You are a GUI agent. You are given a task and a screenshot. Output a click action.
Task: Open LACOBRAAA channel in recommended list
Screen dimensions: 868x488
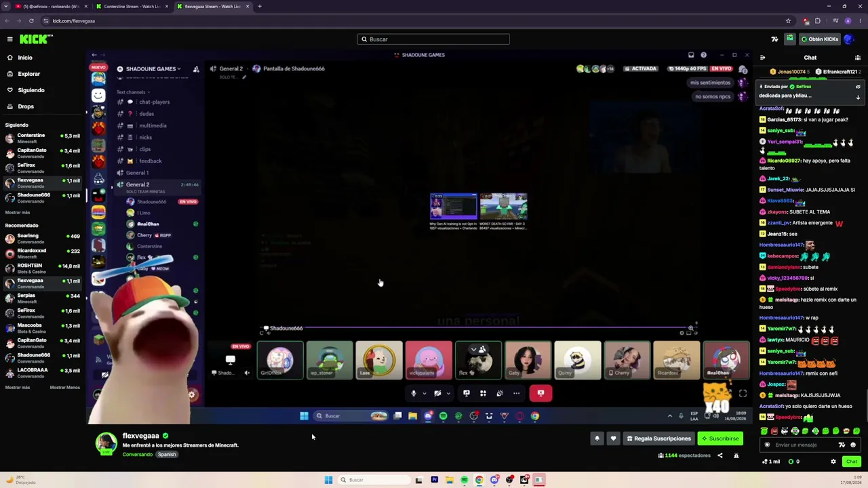click(x=43, y=373)
